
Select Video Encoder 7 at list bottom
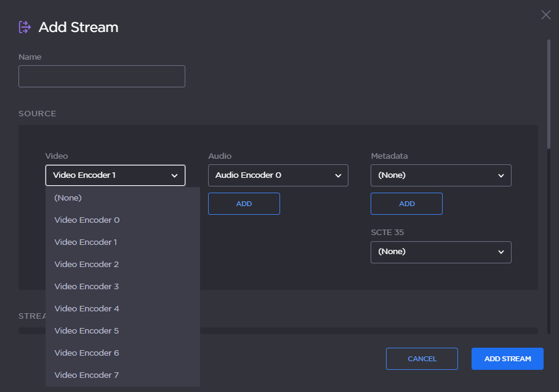86,375
